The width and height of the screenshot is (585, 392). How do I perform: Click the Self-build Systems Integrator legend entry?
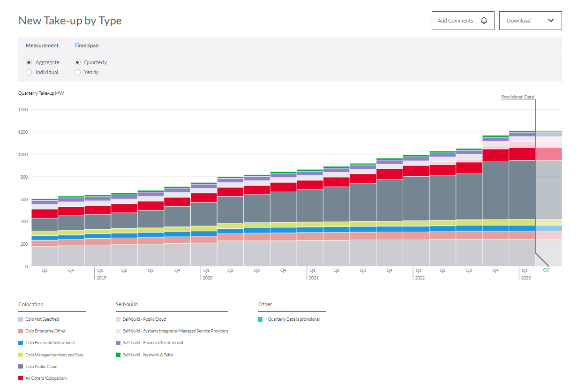click(x=175, y=331)
